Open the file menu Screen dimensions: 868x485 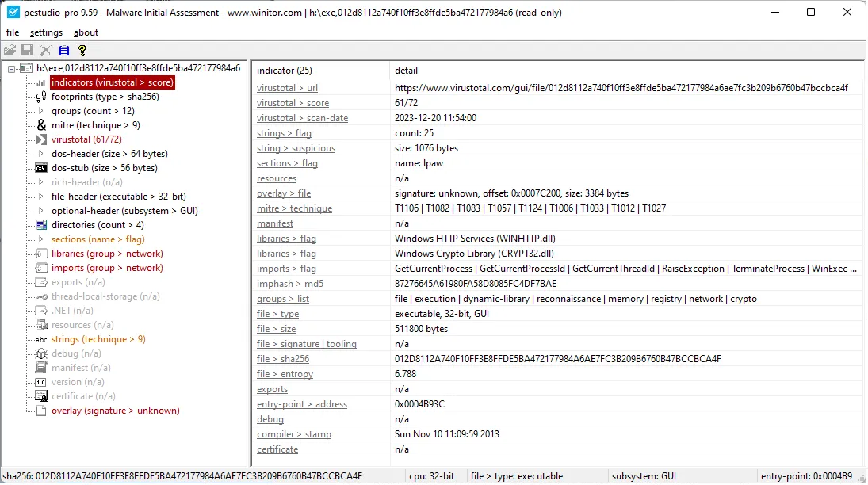pos(12,32)
